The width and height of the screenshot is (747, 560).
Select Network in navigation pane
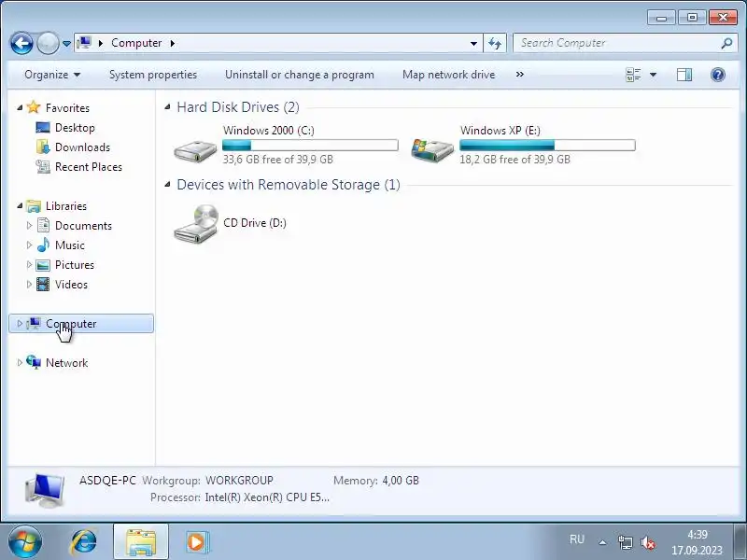[x=66, y=362]
